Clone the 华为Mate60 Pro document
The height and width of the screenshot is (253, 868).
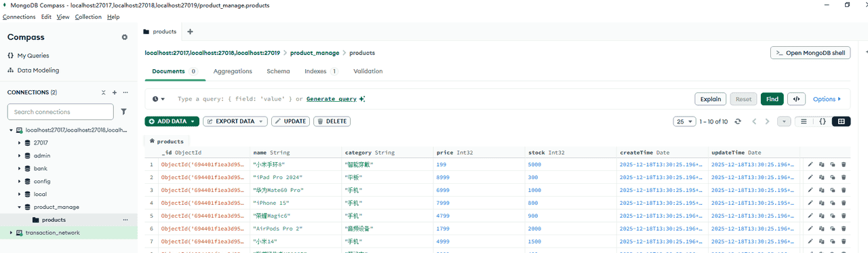(x=832, y=190)
